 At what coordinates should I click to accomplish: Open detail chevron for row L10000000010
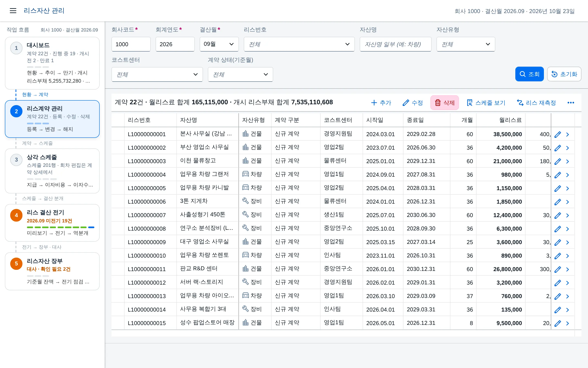[568, 256]
